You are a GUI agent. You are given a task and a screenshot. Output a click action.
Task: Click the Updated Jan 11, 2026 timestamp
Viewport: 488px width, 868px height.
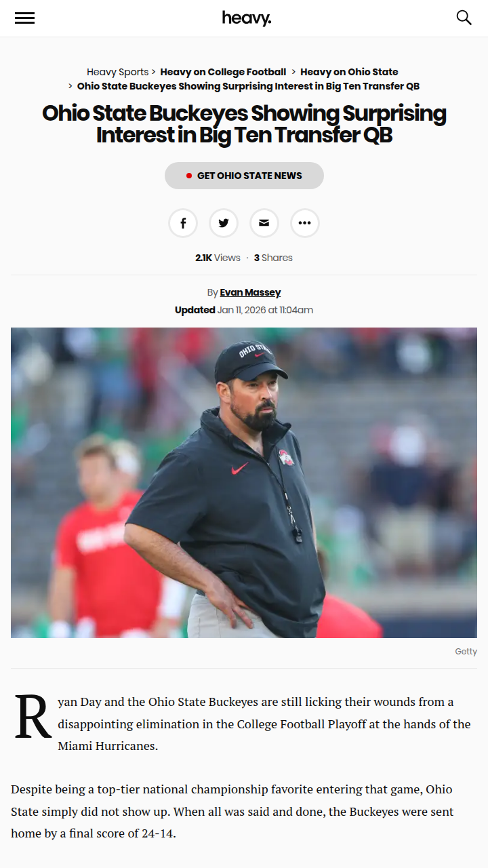[x=244, y=310]
